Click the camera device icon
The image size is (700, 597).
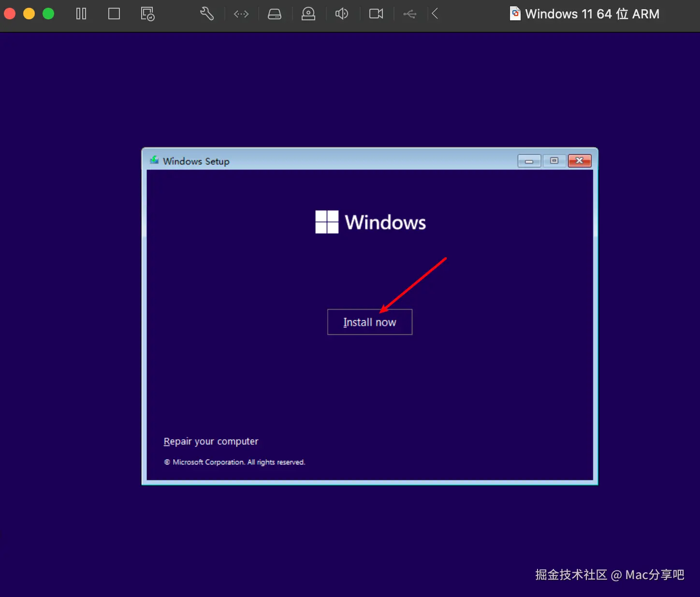(x=376, y=14)
